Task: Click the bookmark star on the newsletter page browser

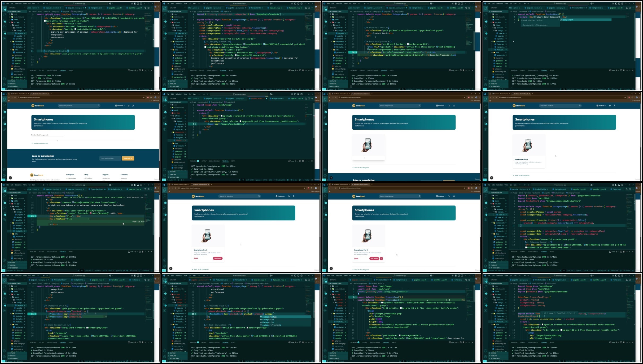Action: point(144,97)
